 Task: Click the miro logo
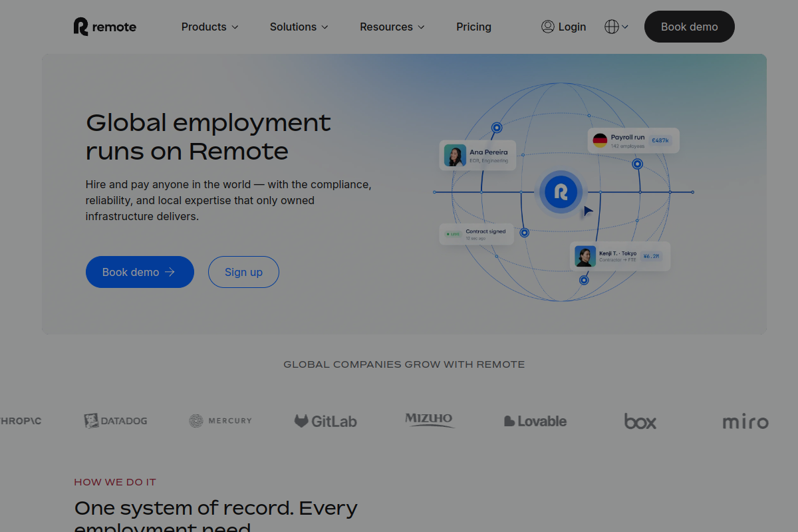coord(745,422)
